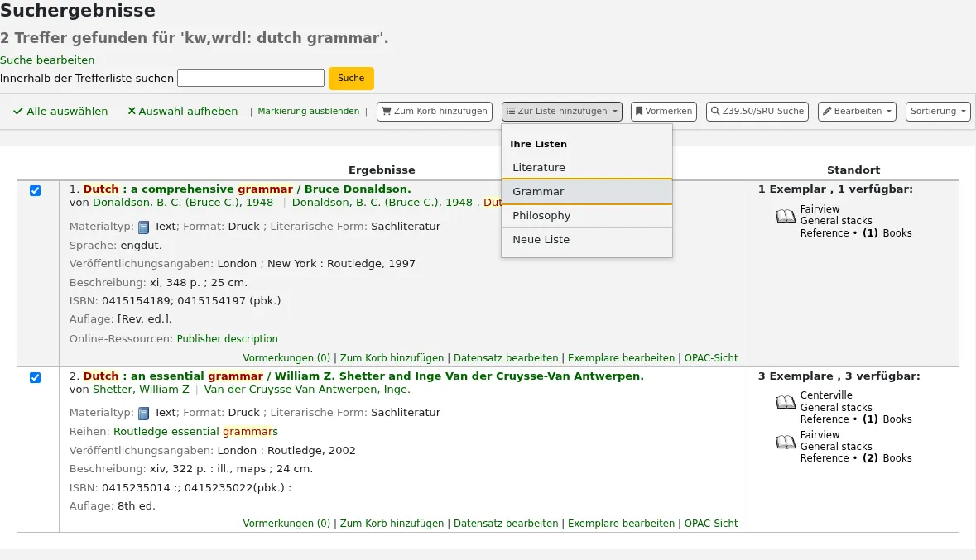Open author Van der Cruysse-Van Antwerpen, Inge
The width and height of the screenshot is (976, 560).
point(307,390)
